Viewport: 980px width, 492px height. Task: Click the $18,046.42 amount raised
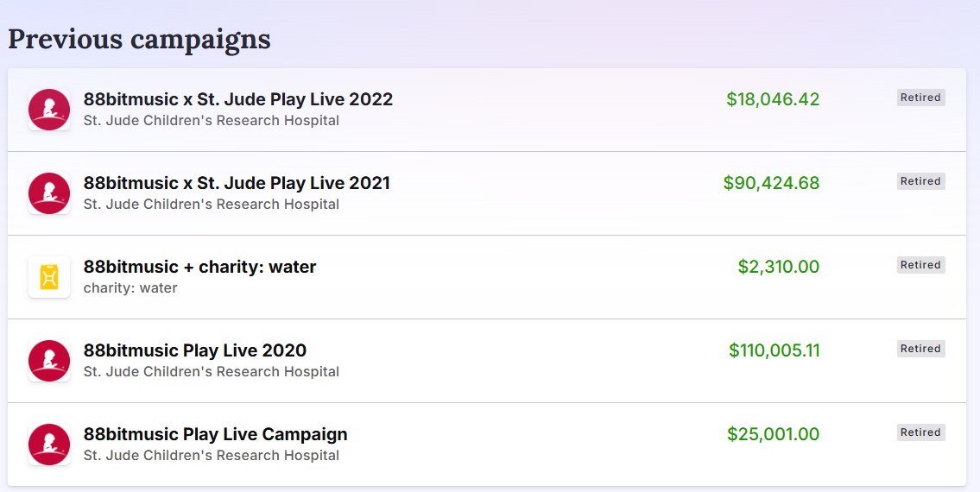point(773,99)
